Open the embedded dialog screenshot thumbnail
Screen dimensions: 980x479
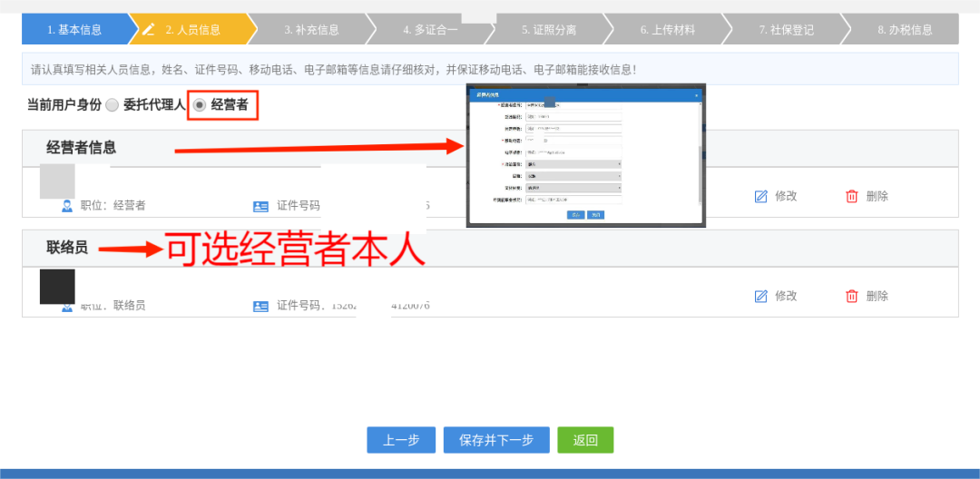pos(585,155)
